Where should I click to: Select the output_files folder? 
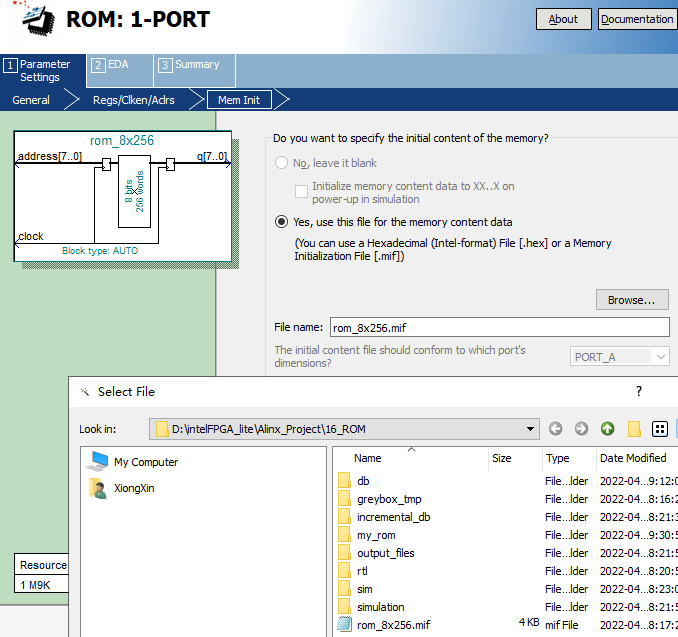[x=386, y=553]
